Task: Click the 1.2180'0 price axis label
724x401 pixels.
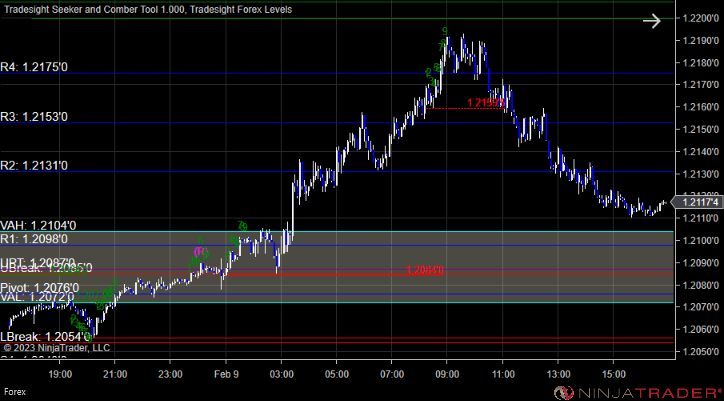Action: click(700, 63)
